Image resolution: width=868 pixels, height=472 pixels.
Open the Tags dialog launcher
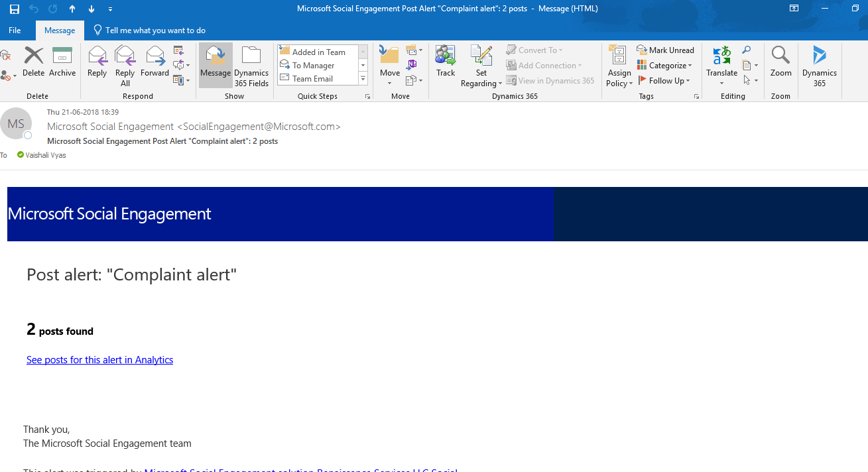(696, 97)
